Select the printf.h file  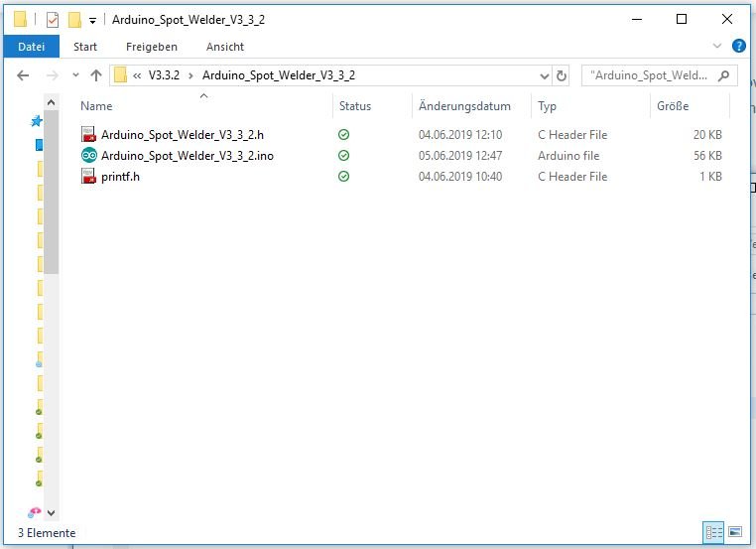[120, 177]
